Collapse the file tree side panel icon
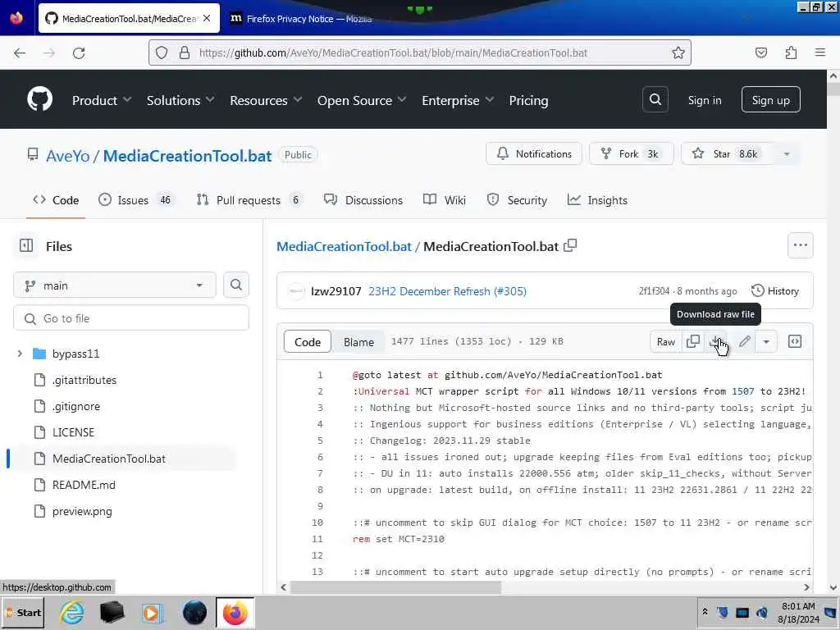This screenshot has height=630, width=840. [26, 246]
